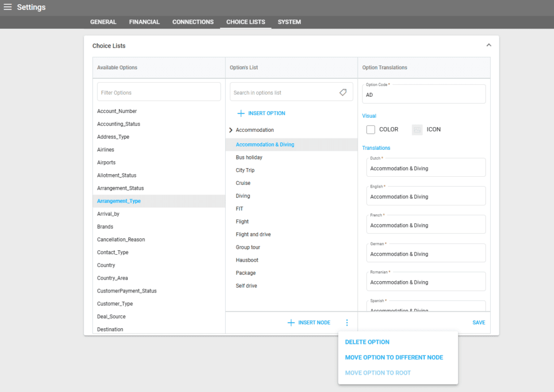
Task: Collapse the Choice Lists panel
Action: click(x=489, y=45)
